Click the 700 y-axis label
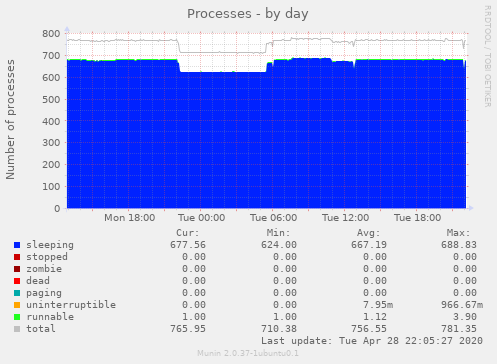This screenshot has height=364, width=497. [x=51, y=56]
